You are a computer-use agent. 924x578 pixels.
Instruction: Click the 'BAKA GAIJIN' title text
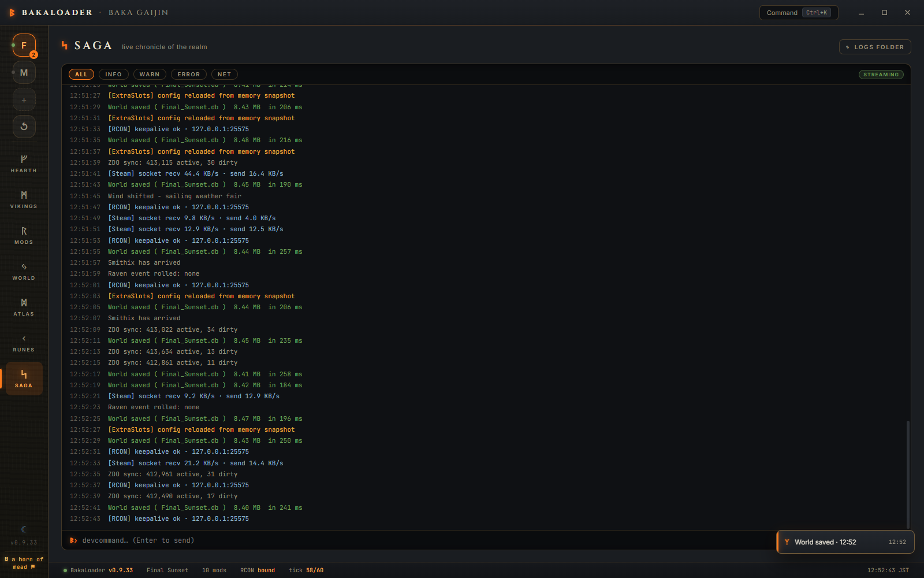139,13
